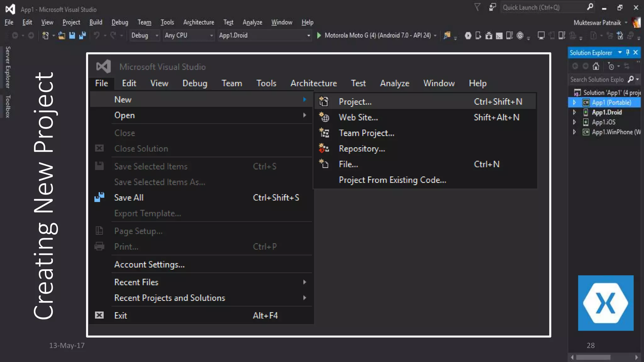Open the App1.Droid startup project dropdown

(x=308, y=36)
